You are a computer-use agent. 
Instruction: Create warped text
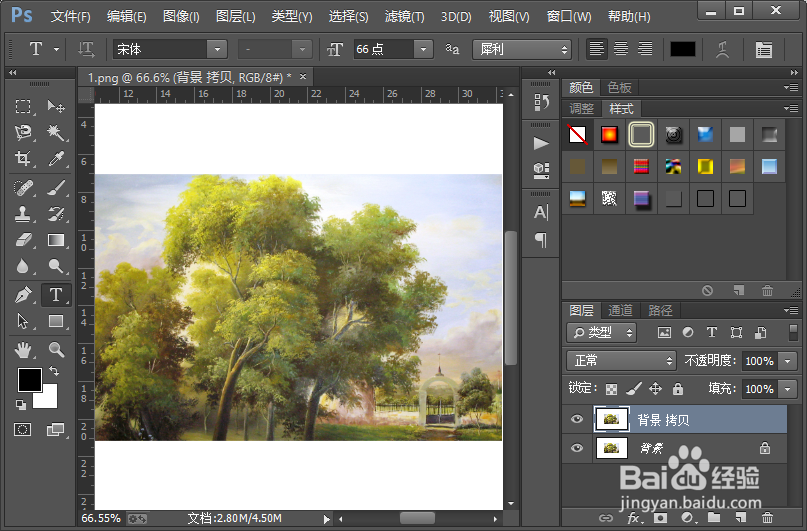point(723,49)
